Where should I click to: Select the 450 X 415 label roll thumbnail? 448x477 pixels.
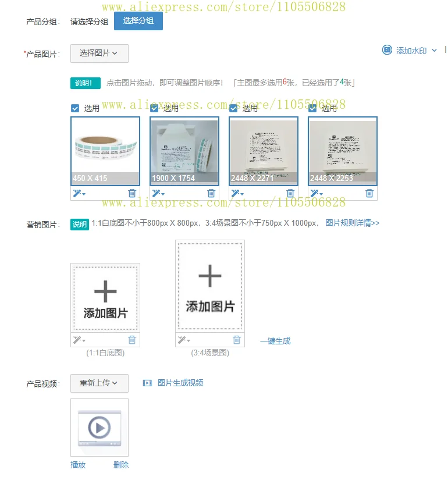tap(105, 151)
